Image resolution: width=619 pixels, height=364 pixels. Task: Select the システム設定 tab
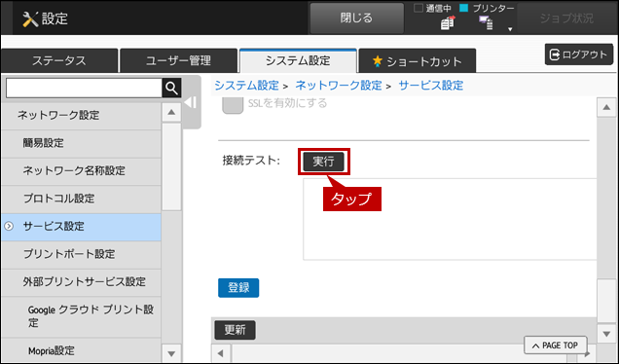click(x=298, y=60)
